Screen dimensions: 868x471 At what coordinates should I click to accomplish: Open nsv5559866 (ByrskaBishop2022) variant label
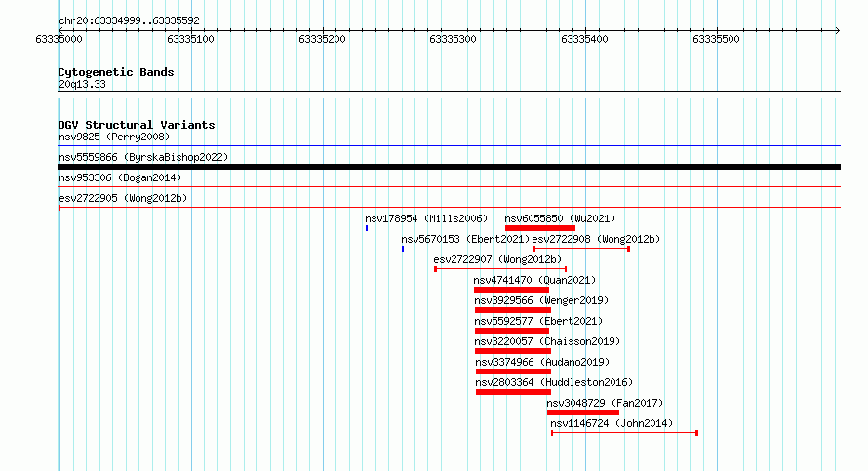[x=143, y=157]
